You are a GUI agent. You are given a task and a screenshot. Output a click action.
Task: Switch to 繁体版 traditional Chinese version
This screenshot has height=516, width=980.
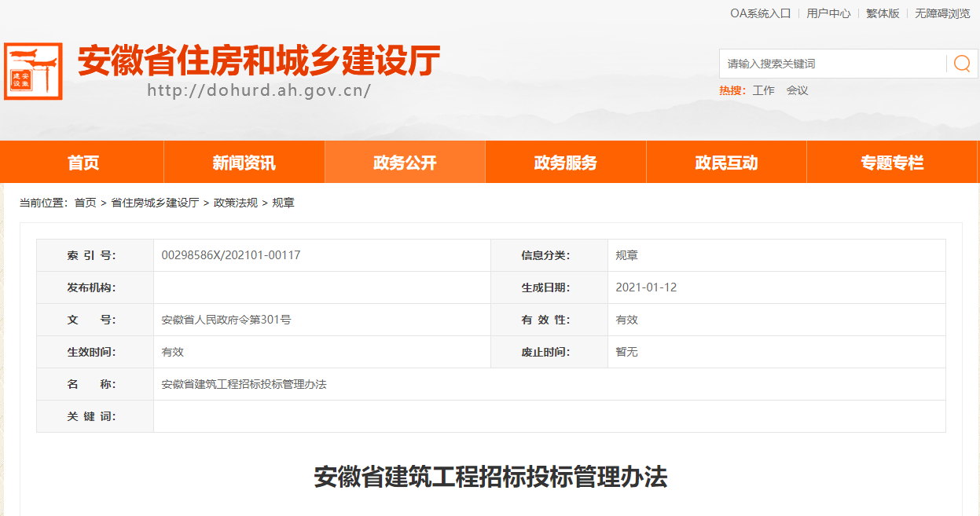883,13
